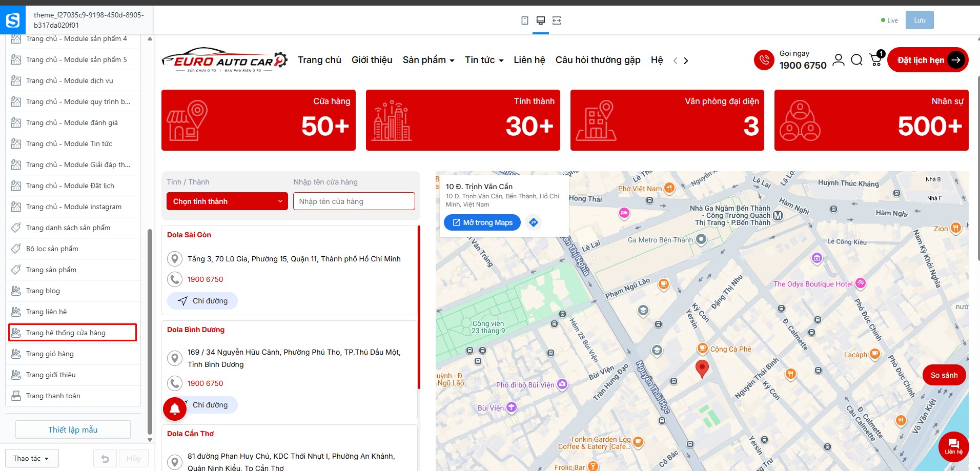Click the Đặt lịch hẹn button
This screenshot has height=471, width=980.
click(x=928, y=60)
